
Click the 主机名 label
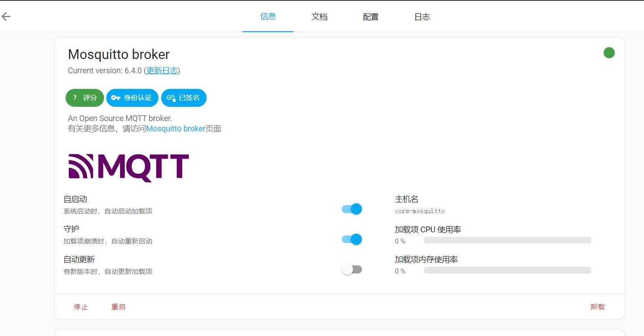407,199
